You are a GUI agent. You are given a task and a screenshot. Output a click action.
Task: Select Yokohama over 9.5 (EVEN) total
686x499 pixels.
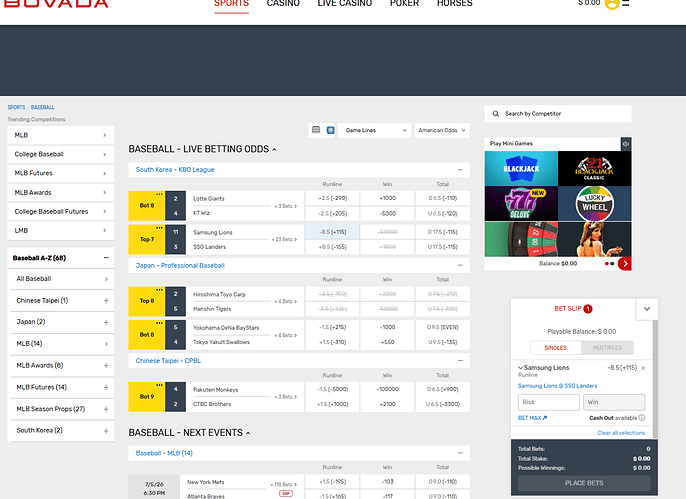[x=442, y=327]
